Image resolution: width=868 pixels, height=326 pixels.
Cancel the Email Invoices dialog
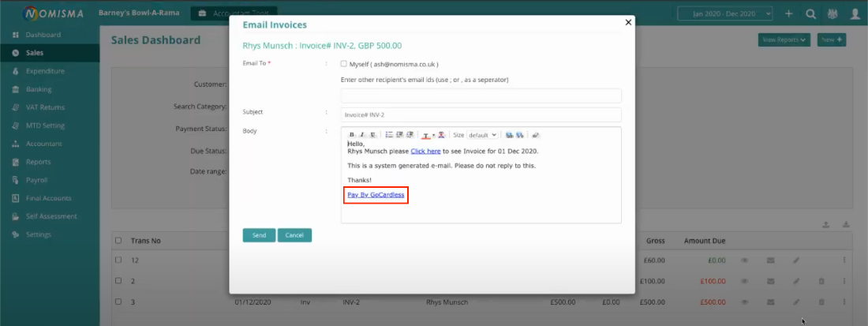tap(294, 235)
